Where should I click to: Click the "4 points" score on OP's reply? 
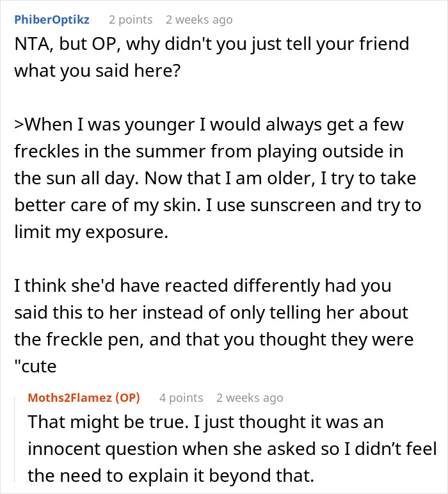click(x=181, y=397)
